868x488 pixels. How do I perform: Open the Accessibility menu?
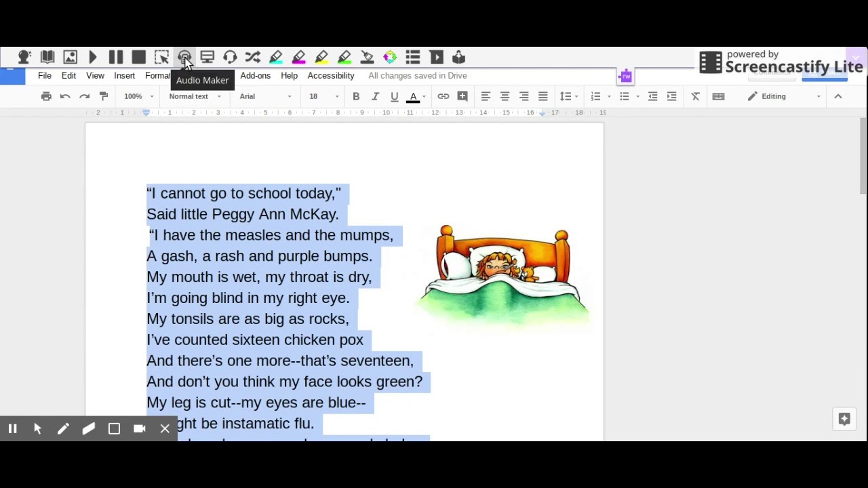[331, 76]
